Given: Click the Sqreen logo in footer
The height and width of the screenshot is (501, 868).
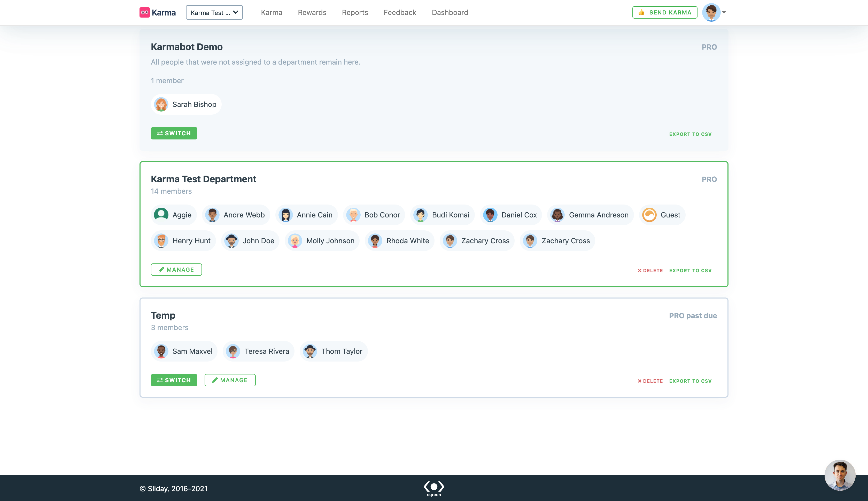Looking at the screenshot, I should coord(434,488).
